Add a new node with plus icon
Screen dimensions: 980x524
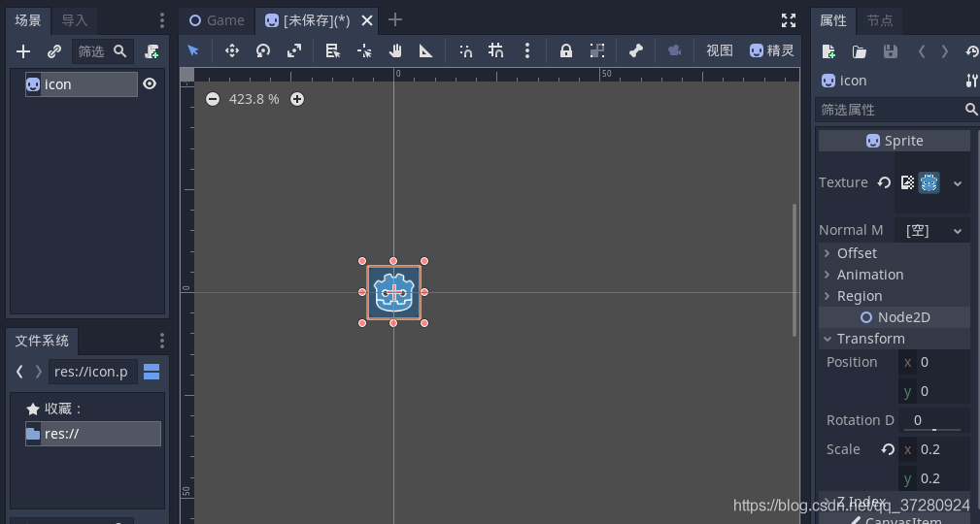click(23, 51)
